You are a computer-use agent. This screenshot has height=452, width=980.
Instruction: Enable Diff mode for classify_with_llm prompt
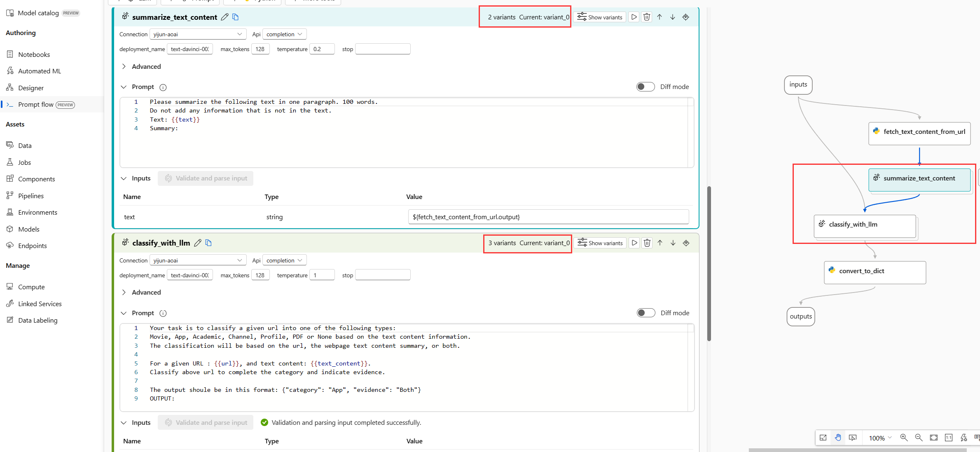646,313
